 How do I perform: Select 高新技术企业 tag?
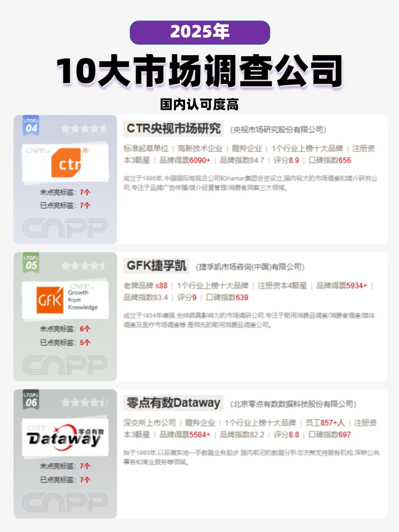coord(200,149)
